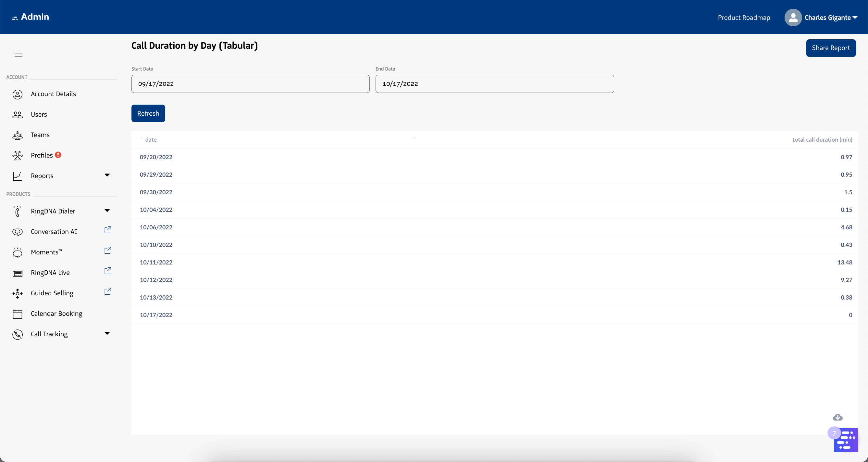Click the user avatar icon

pos(793,18)
